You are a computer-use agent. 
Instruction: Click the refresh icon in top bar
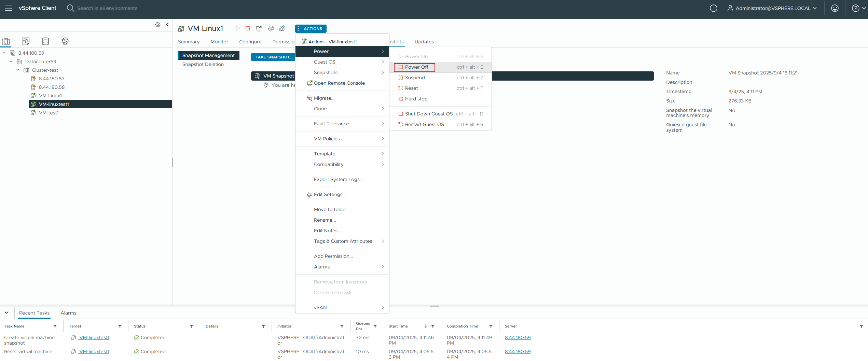pyautogui.click(x=714, y=8)
